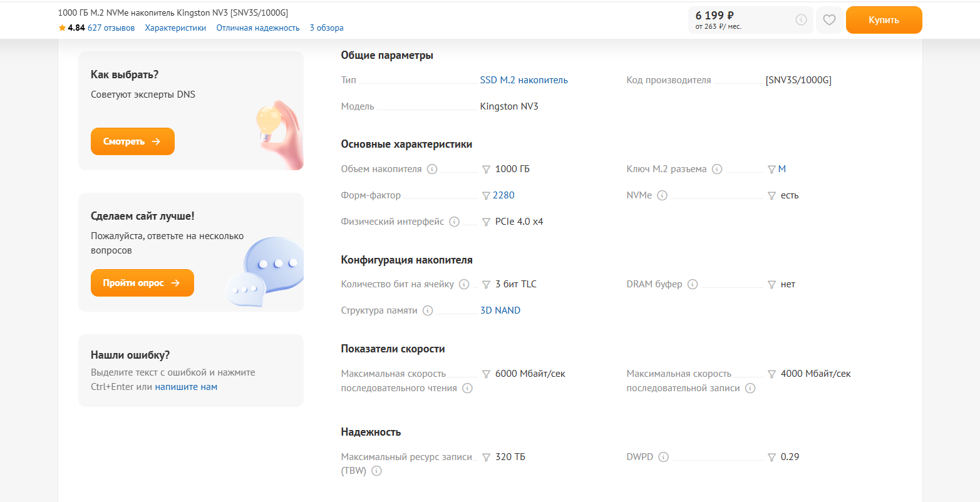This screenshot has height=502, width=980.
Task: Click the info icon next to (TBW)
Action: pos(377,471)
